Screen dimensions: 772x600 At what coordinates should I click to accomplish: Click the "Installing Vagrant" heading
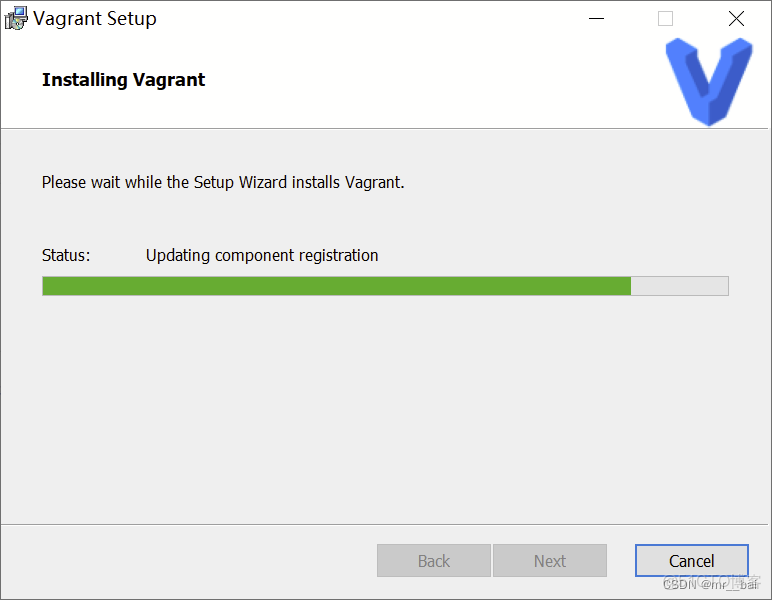click(123, 80)
